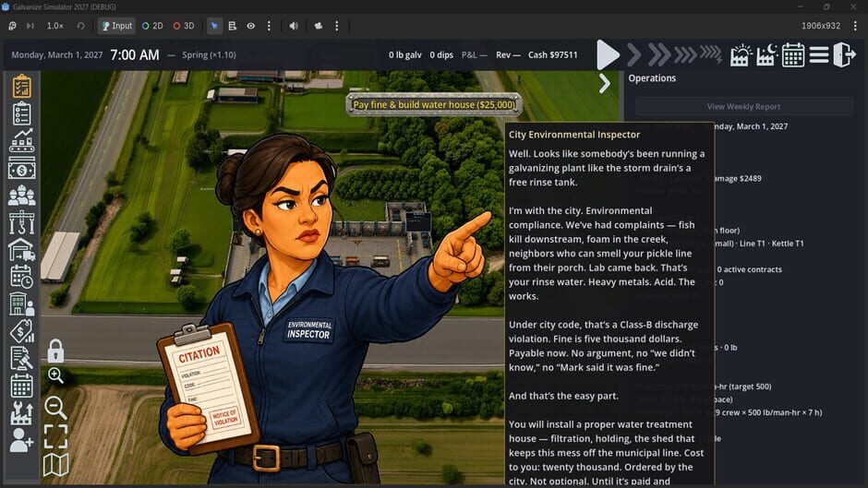The width and height of the screenshot is (868, 488).
Task: Open the dots menu after the camera icon
Action: click(336, 26)
